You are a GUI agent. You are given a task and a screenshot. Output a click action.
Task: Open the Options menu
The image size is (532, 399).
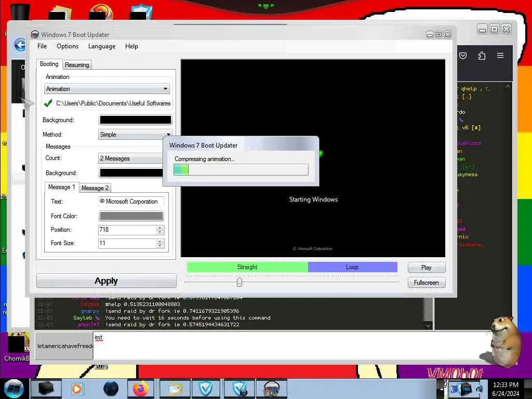pyautogui.click(x=68, y=46)
